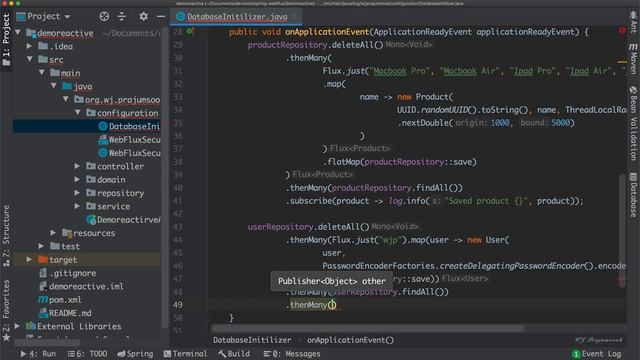Screen dimensions: 640x360
Task: Expand the test folder
Action: [41, 246]
